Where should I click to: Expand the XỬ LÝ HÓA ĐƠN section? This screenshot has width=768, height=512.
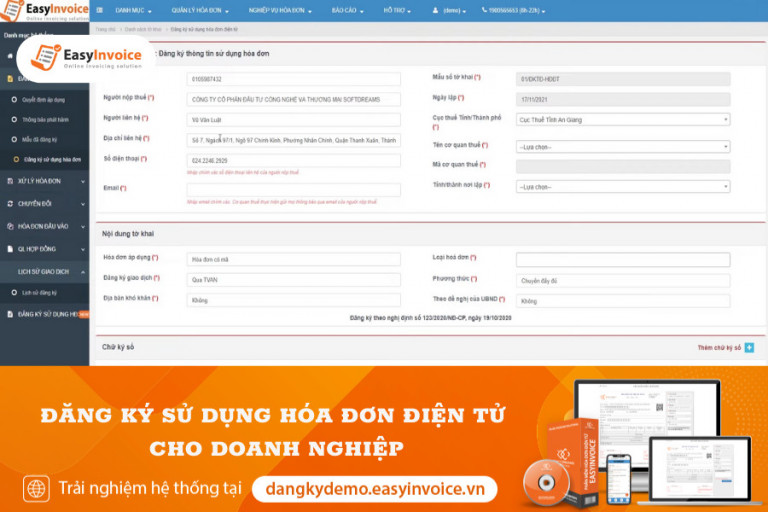point(45,181)
